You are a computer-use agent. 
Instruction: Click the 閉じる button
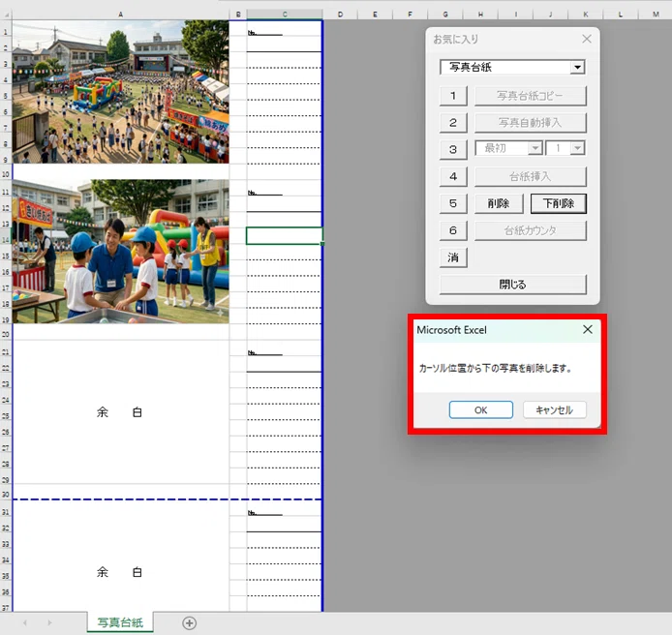(x=512, y=285)
